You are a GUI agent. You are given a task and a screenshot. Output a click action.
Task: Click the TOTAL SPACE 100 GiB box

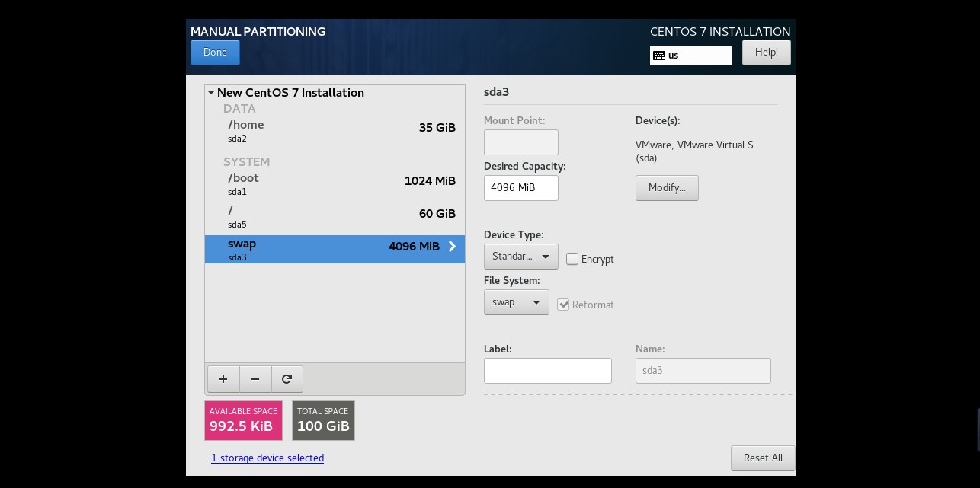coord(323,420)
